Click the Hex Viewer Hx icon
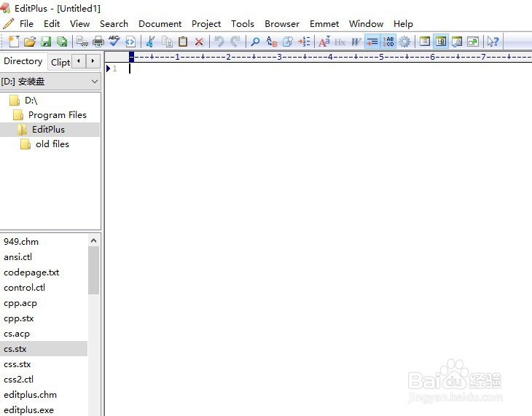This screenshot has height=416, width=532. [x=340, y=42]
